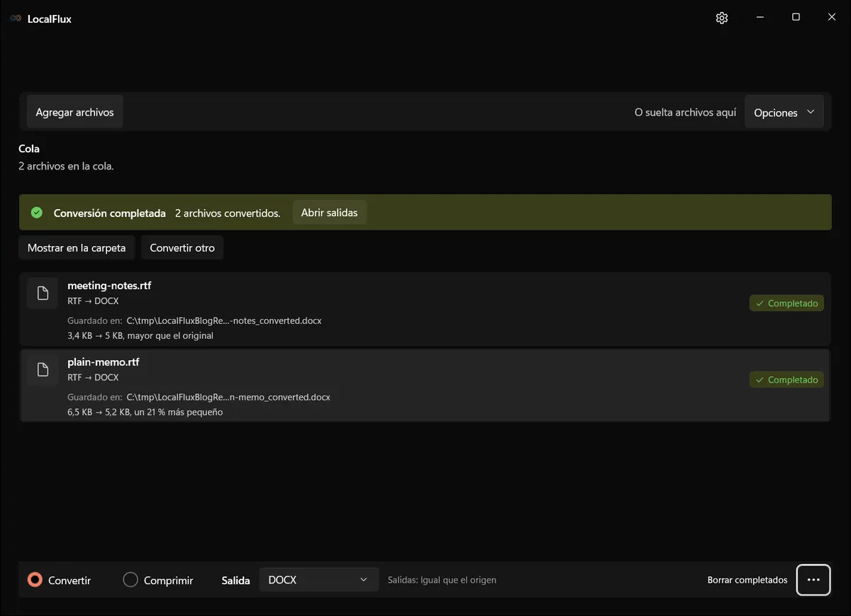Click Mostrar en la carpeta button
Screen dimensions: 851x616
pos(77,248)
